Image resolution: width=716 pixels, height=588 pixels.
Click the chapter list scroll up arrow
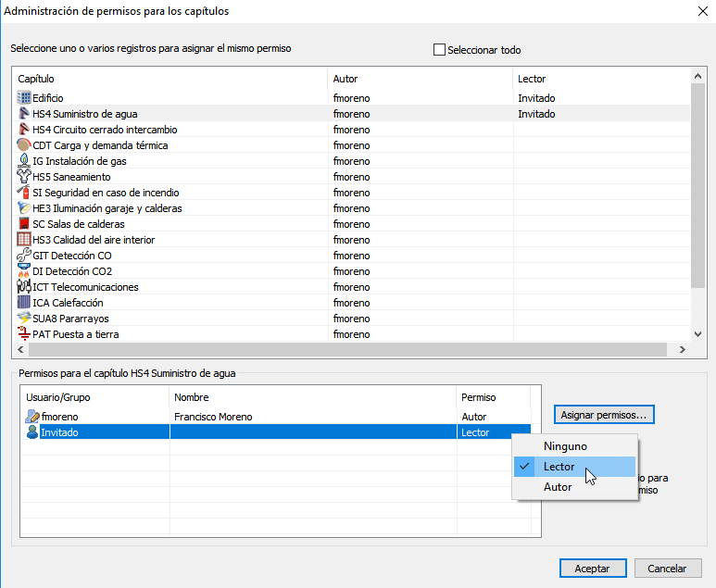(x=697, y=76)
